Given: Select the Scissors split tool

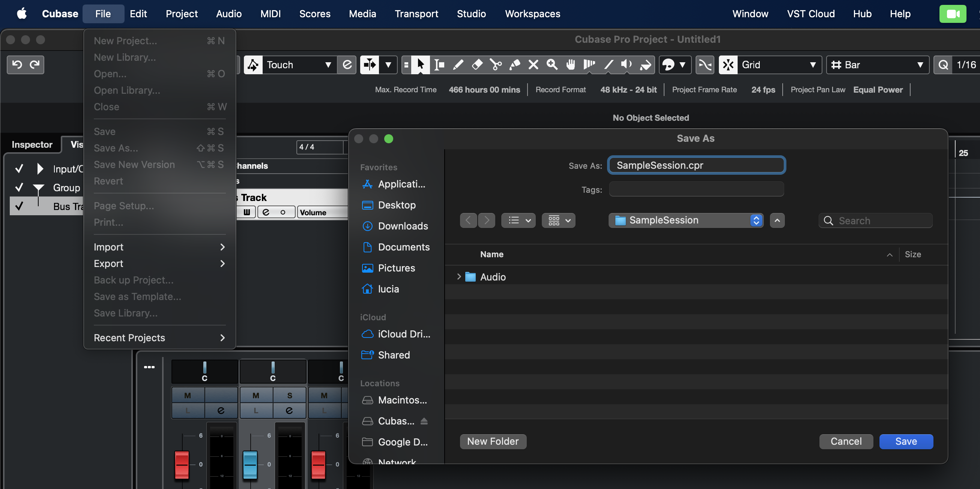Looking at the screenshot, I should click(496, 64).
